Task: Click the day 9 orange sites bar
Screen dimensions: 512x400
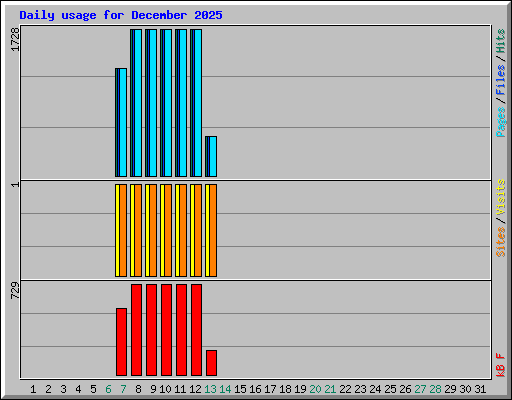Action: coord(153,230)
